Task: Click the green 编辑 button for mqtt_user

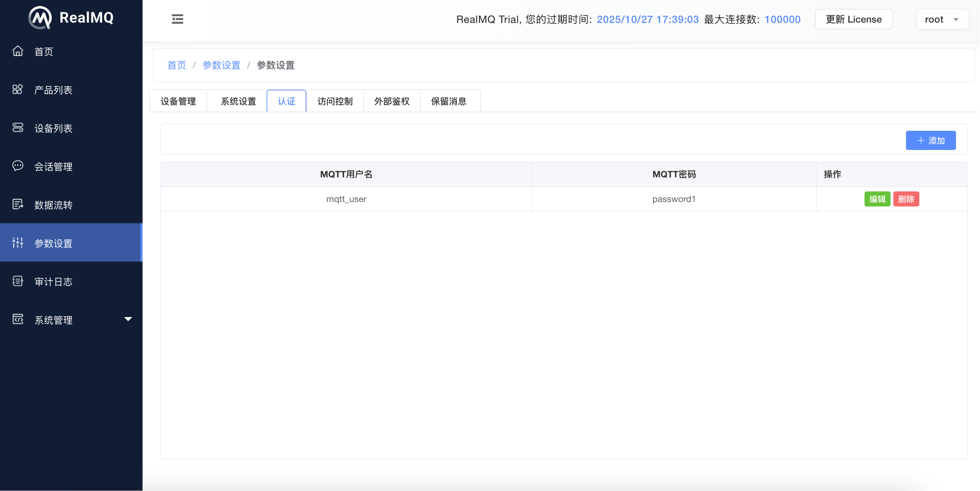Action: 877,199
